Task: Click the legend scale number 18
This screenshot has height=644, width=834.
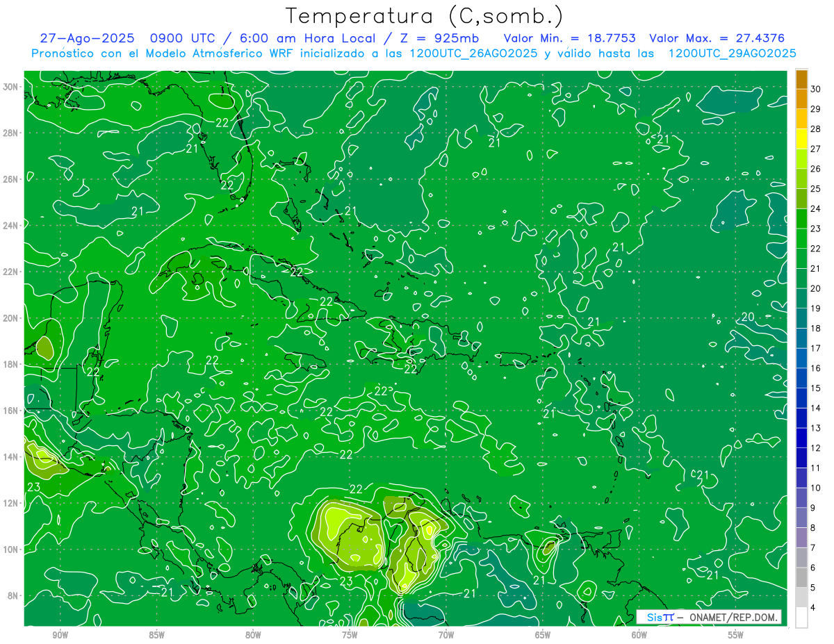Action: pyautogui.click(x=816, y=329)
